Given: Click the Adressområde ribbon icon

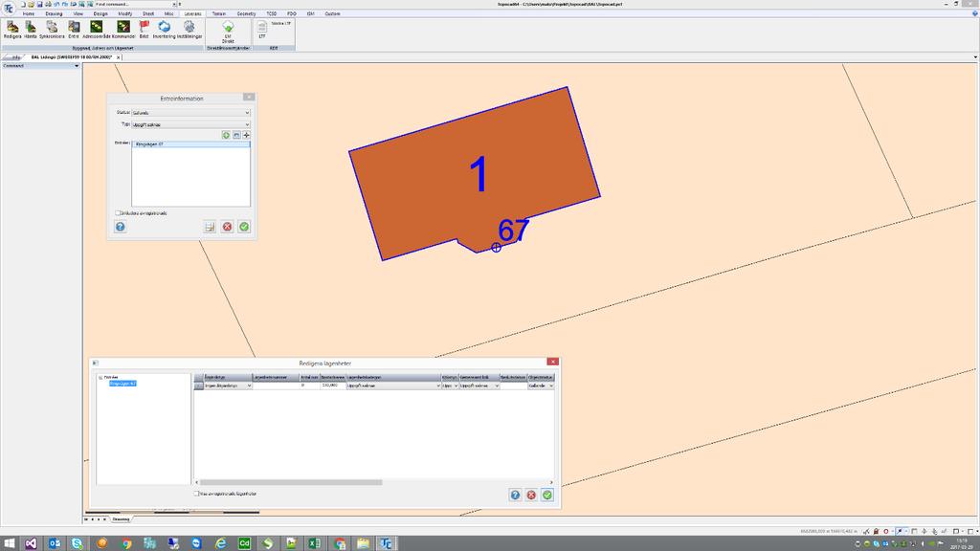Looking at the screenshot, I should click(97, 30).
